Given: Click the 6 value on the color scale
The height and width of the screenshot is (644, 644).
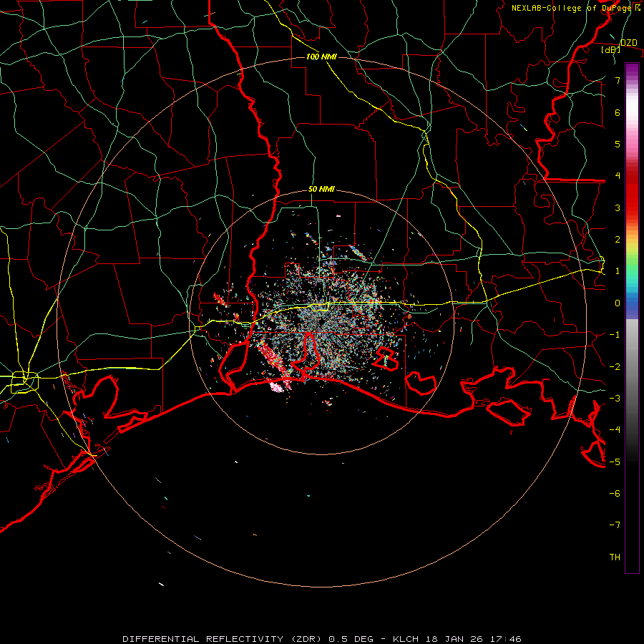Looking at the screenshot, I should click(618, 112).
